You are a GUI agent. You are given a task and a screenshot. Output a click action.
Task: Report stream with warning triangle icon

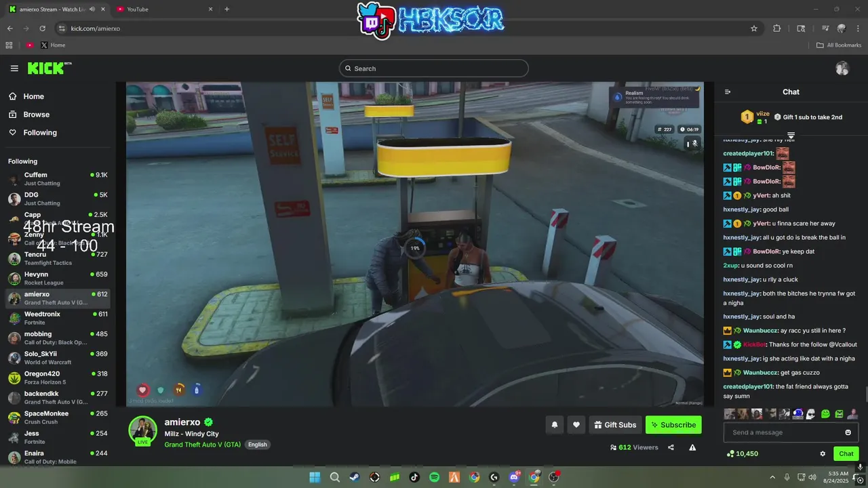coord(692,447)
